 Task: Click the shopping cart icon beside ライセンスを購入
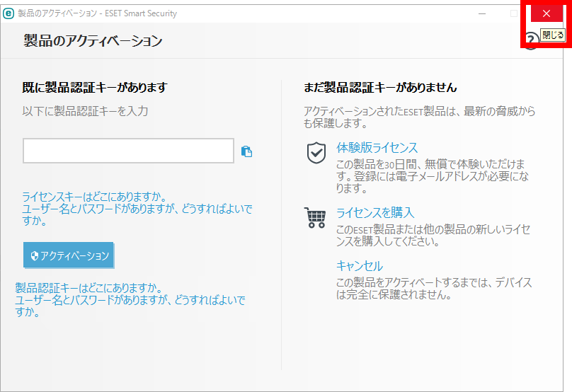click(x=315, y=218)
